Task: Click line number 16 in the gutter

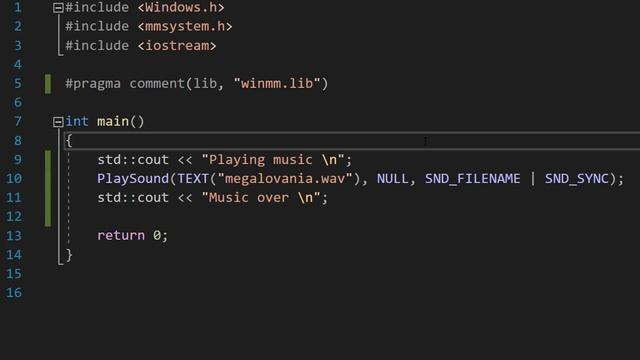Action: [x=14, y=293]
